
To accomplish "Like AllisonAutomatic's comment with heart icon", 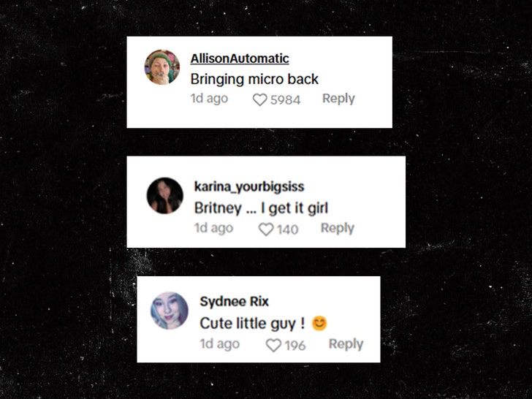I will coord(260,99).
